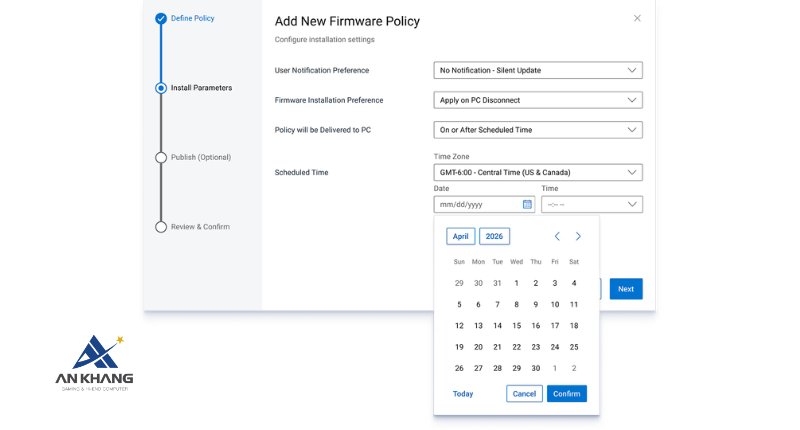The image size is (800, 430).
Task: Open Firmware Installation Preference dropdown
Action: (x=538, y=100)
